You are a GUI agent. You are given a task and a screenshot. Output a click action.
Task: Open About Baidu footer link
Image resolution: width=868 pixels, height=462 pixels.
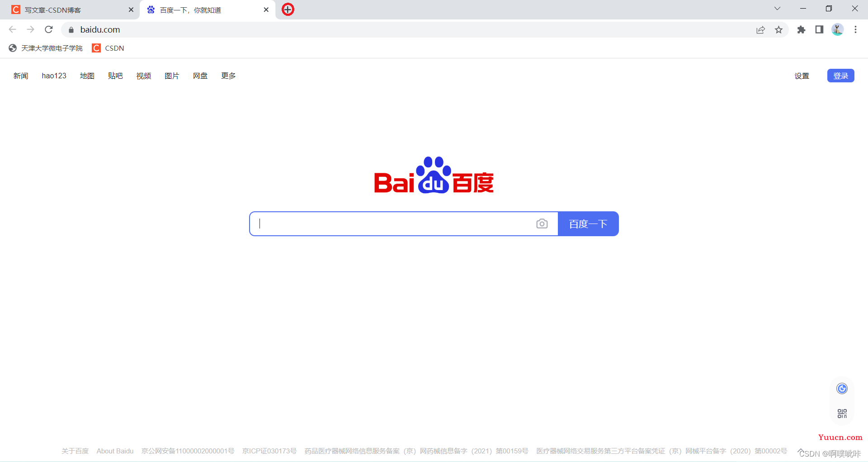click(x=115, y=451)
